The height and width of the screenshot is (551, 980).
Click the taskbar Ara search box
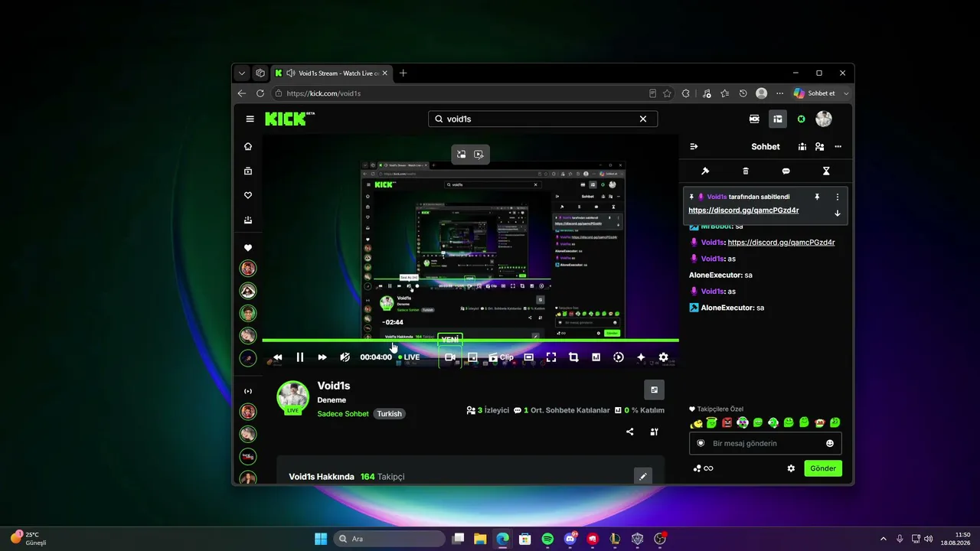pyautogui.click(x=389, y=539)
